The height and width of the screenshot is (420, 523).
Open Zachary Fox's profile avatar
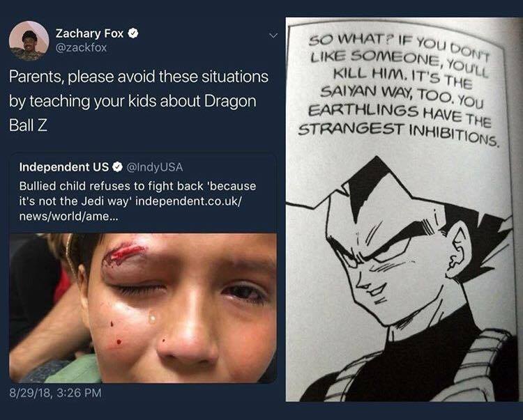click(29, 40)
